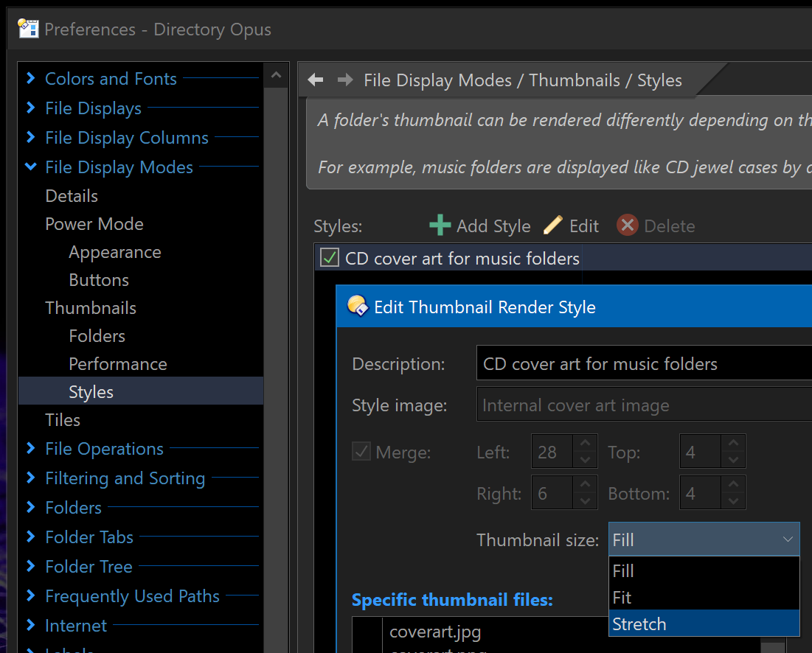This screenshot has height=653, width=812.
Task: Open the Thumbnails page
Action: coord(91,308)
